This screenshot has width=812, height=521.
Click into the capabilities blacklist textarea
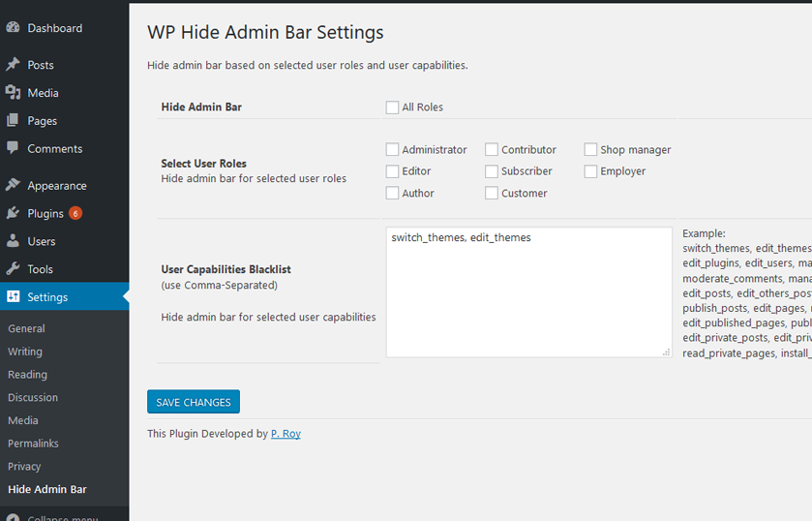point(528,291)
